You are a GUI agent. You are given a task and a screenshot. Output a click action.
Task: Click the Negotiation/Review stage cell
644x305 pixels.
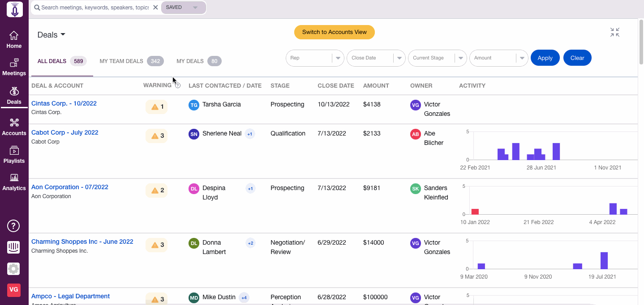(288, 247)
